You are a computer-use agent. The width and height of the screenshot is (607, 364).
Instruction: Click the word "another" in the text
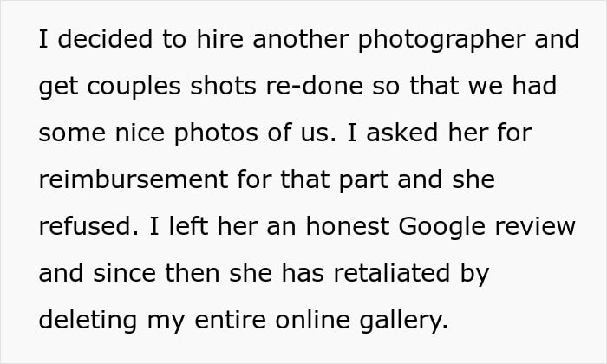click(x=301, y=39)
